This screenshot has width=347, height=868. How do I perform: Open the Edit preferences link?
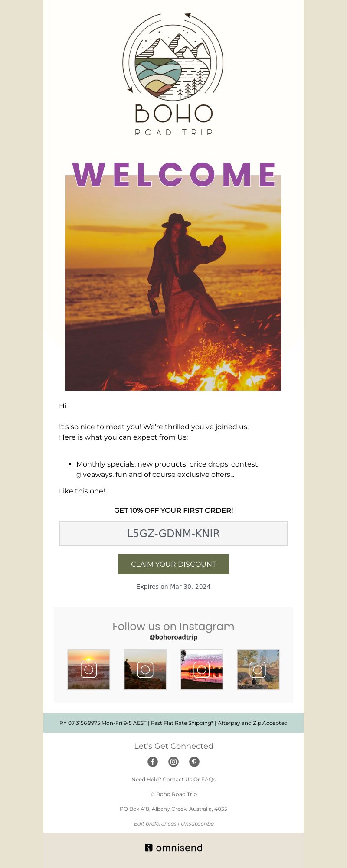[155, 823]
